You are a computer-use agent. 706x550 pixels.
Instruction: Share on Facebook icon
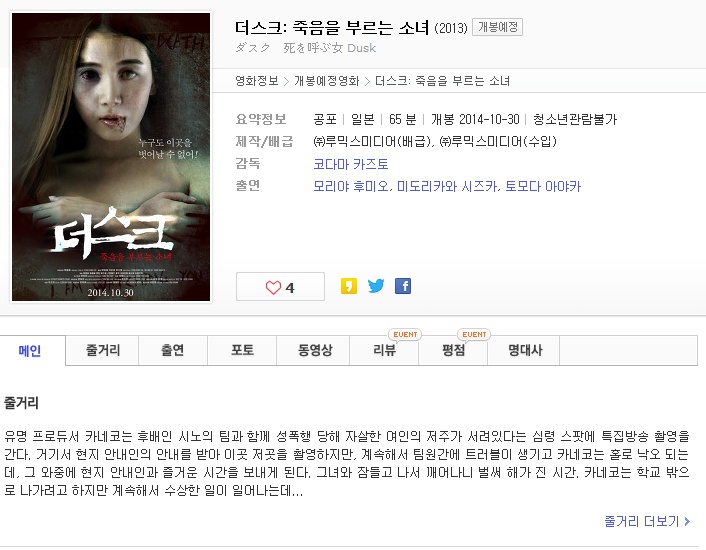pyautogui.click(x=403, y=286)
